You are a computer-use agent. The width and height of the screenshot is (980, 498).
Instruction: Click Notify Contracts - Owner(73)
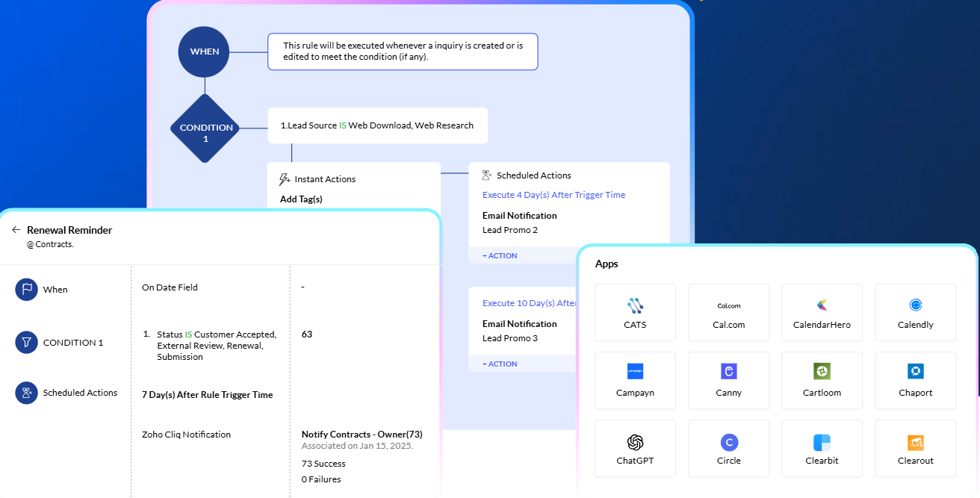[x=362, y=435]
